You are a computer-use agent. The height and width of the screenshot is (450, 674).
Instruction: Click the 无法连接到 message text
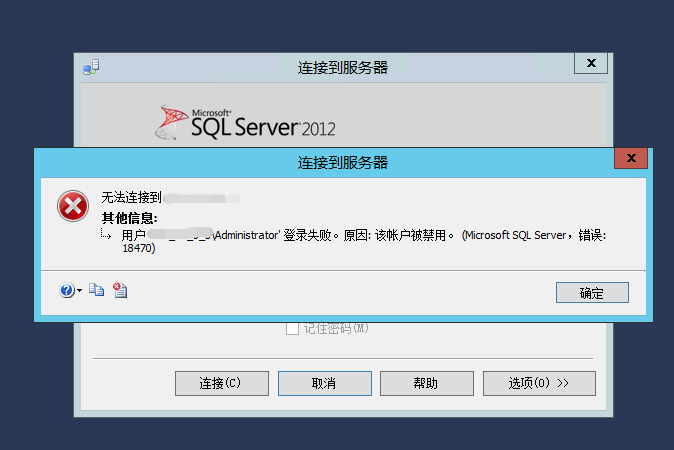tap(132, 198)
